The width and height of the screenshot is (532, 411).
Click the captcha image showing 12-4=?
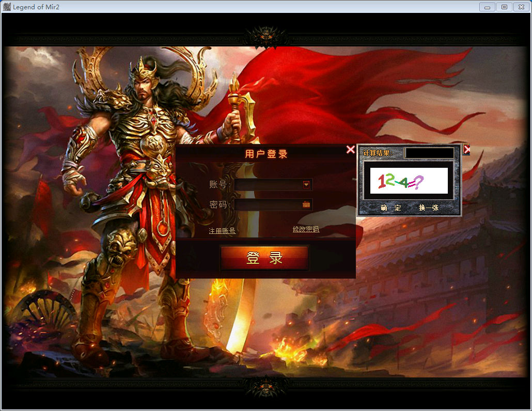(409, 181)
